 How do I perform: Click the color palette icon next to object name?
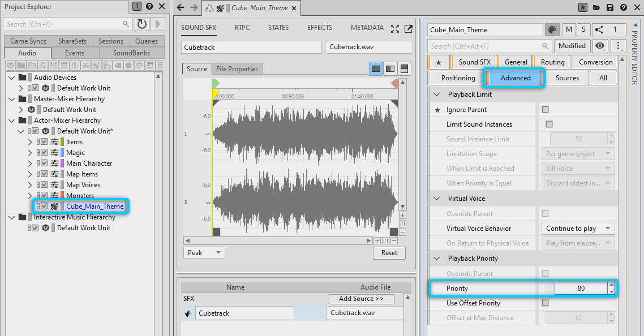(552, 30)
